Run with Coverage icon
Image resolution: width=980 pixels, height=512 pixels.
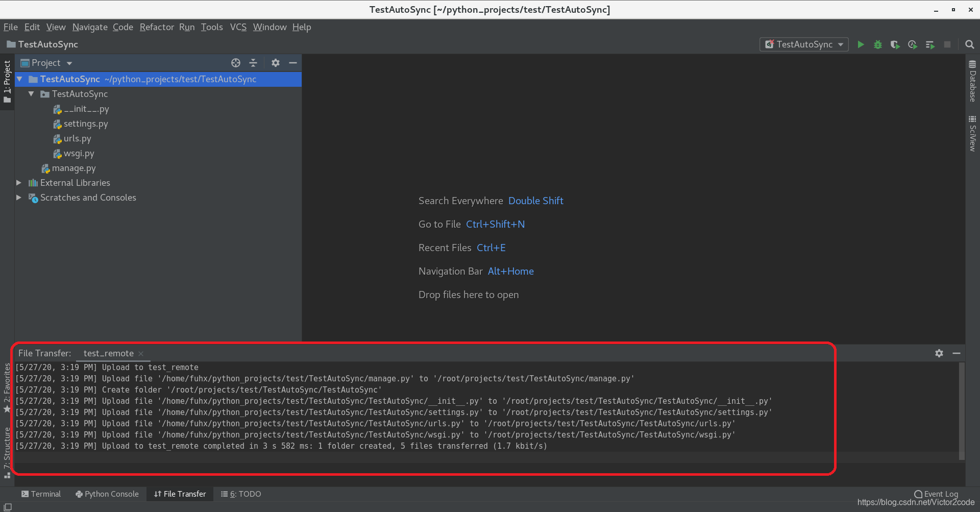coord(895,44)
